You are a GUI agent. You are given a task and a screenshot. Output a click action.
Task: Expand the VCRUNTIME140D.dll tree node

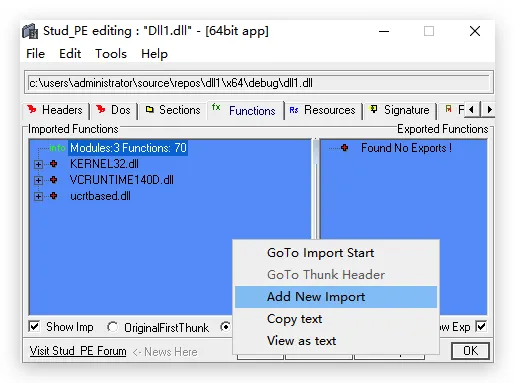[38, 180]
